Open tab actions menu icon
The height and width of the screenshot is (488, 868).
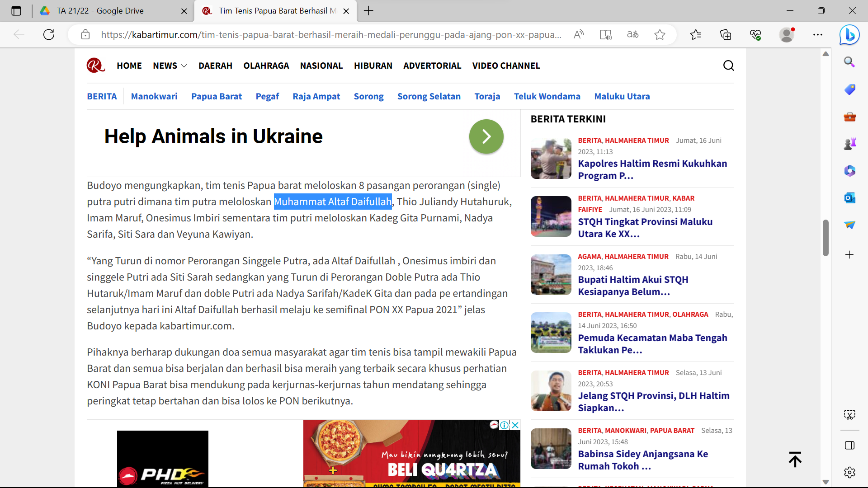(16, 11)
